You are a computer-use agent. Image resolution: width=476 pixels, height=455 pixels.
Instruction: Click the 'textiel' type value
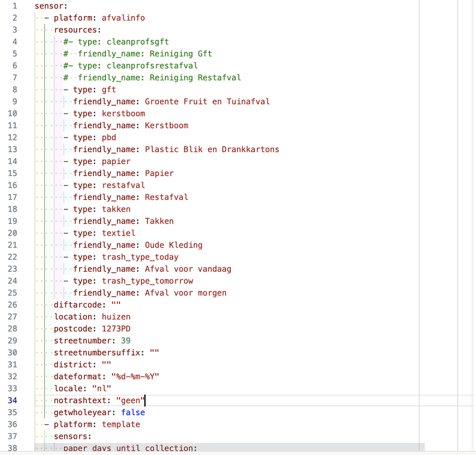point(118,233)
